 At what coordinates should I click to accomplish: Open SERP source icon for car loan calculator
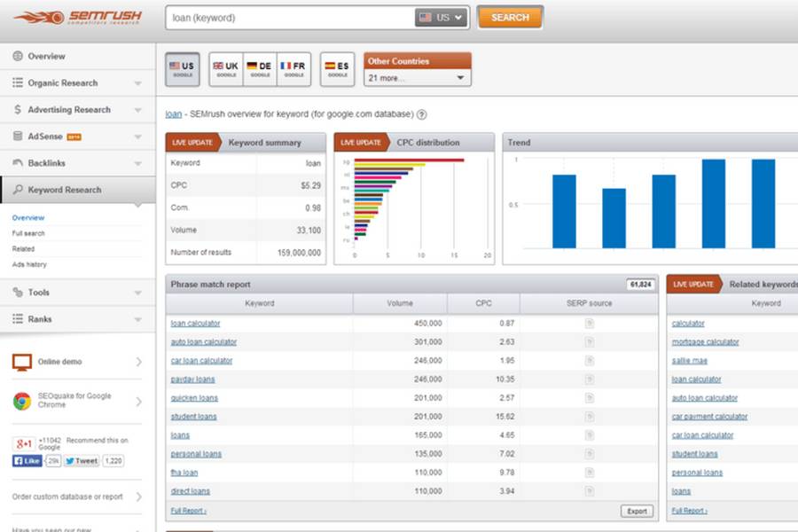pos(590,361)
